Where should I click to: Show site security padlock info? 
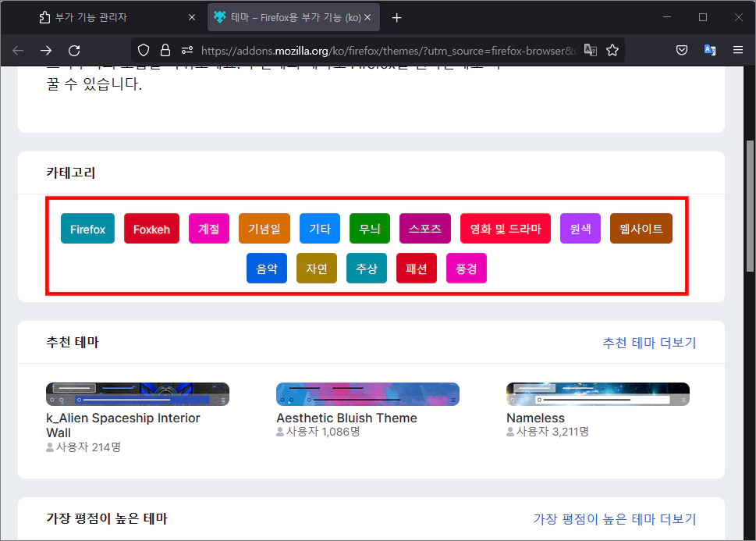point(165,50)
